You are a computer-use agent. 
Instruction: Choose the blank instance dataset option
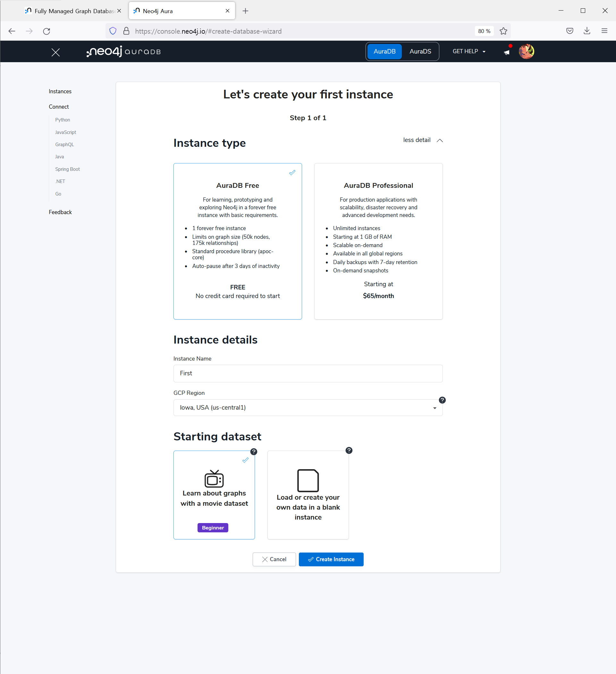[x=308, y=495]
